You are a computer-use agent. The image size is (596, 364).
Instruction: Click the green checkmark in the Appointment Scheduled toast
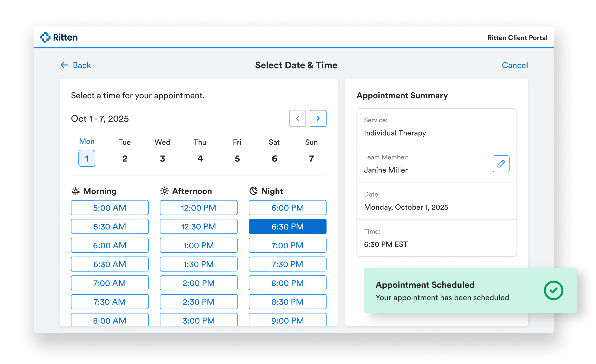click(x=553, y=290)
